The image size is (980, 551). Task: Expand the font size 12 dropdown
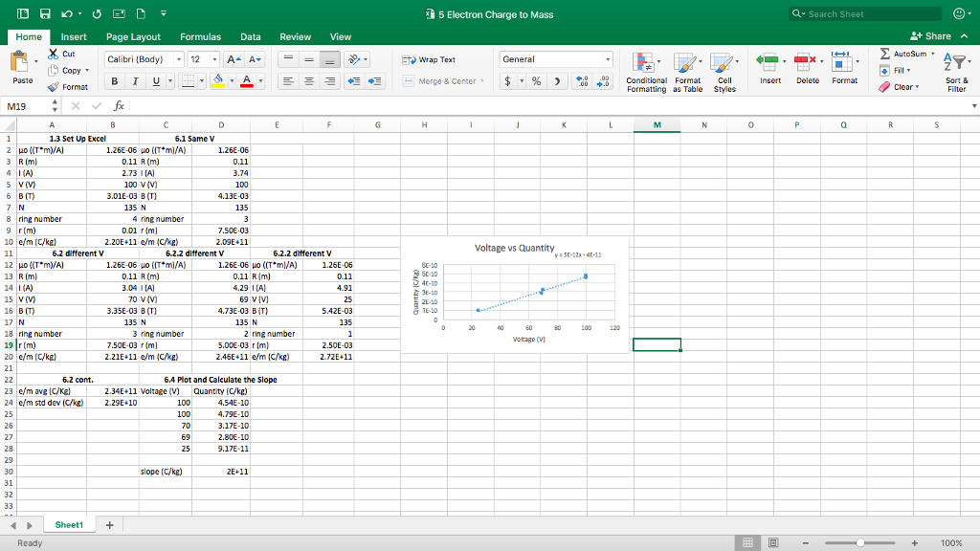pyautogui.click(x=215, y=59)
